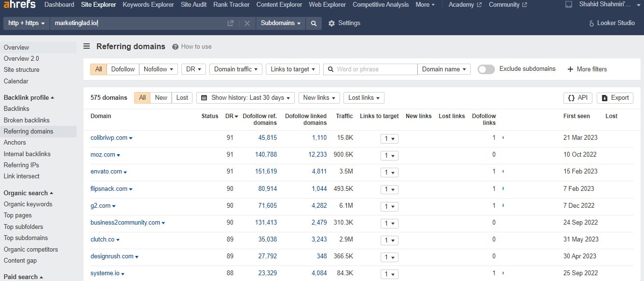Collapse the Backlink profile section
Screen dimensions: 644x281
pyautogui.click(x=29, y=98)
